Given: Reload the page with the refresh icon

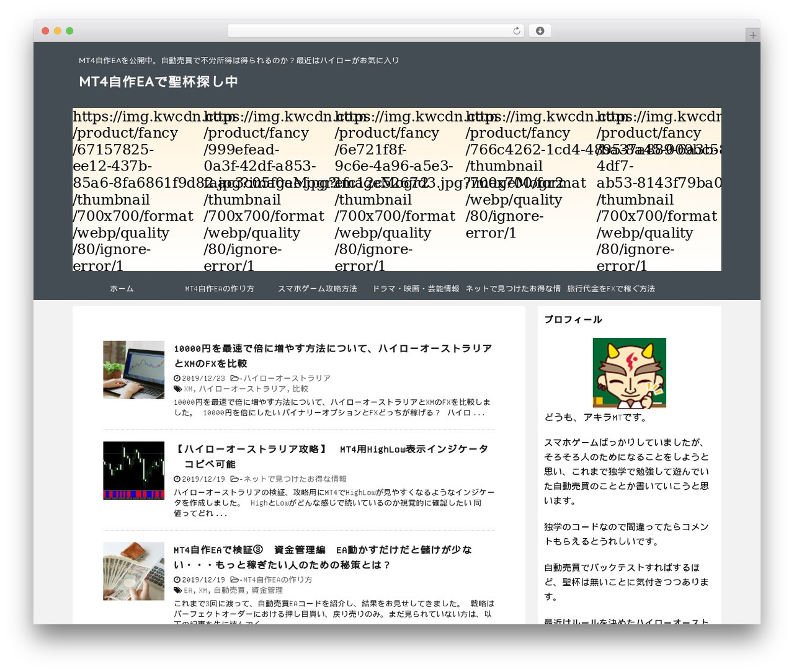Looking at the screenshot, I should click(x=516, y=31).
